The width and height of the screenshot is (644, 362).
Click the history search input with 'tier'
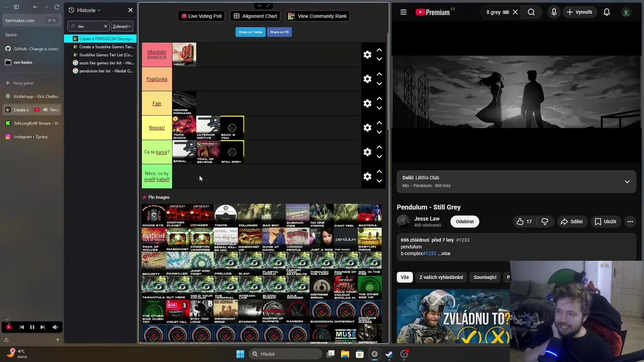pos(89,26)
